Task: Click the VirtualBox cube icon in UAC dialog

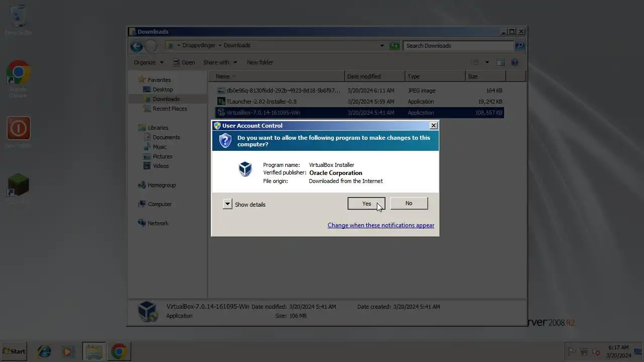Action: pyautogui.click(x=245, y=169)
